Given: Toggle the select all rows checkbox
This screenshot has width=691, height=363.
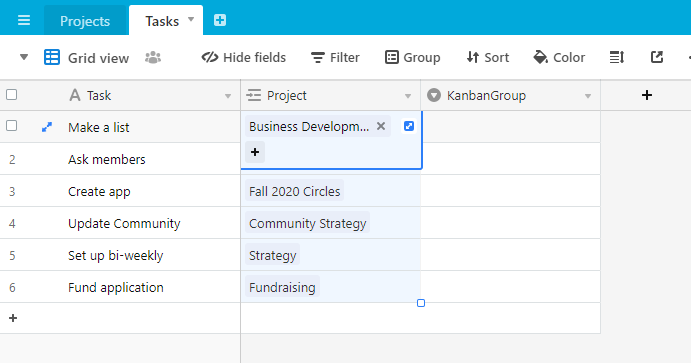Looking at the screenshot, I should coord(12,95).
